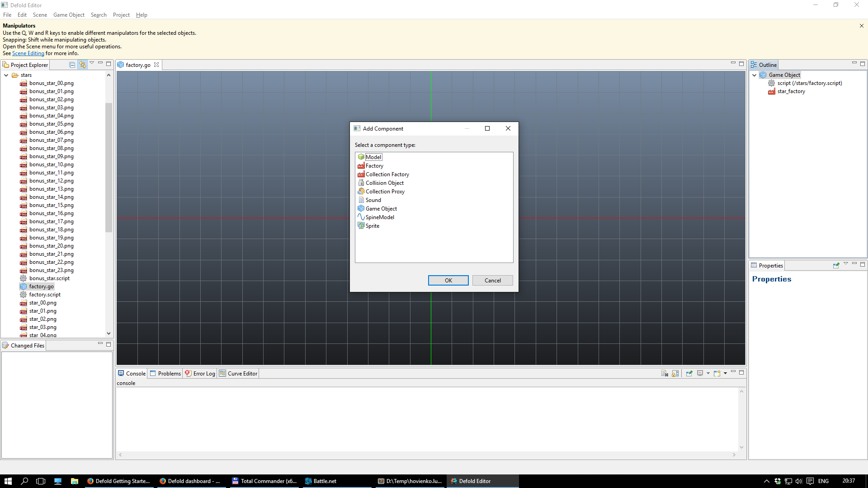Confirm Add Component with OK
The image size is (868, 488).
(x=448, y=281)
